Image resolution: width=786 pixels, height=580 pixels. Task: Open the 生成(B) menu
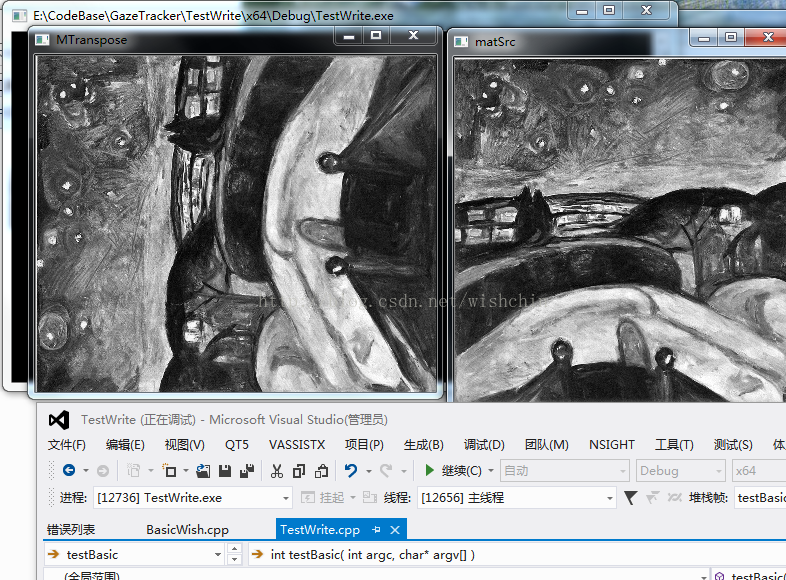pyautogui.click(x=424, y=445)
